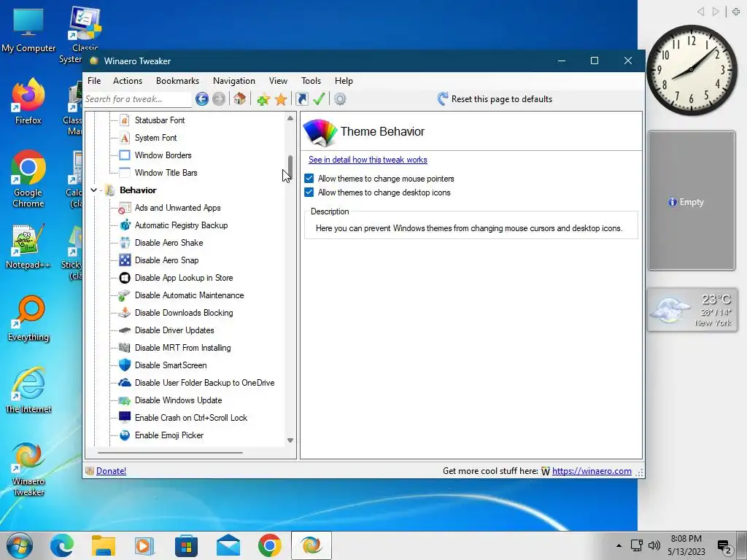
Task: Click the Disable SmartScreen shield icon
Action: 124,365
